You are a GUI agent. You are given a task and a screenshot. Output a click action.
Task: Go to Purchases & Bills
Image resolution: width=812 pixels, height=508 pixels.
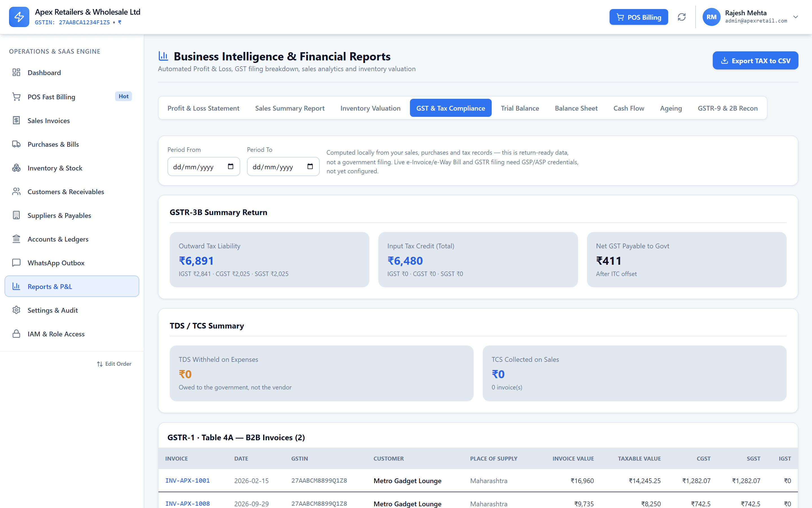click(x=72, y=144)
